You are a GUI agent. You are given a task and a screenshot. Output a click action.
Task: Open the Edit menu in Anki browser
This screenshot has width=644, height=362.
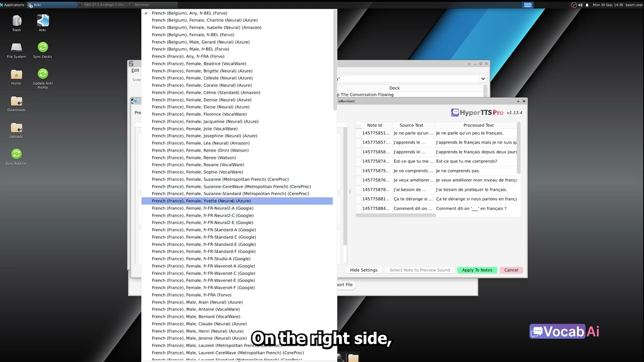pos(135,70)
